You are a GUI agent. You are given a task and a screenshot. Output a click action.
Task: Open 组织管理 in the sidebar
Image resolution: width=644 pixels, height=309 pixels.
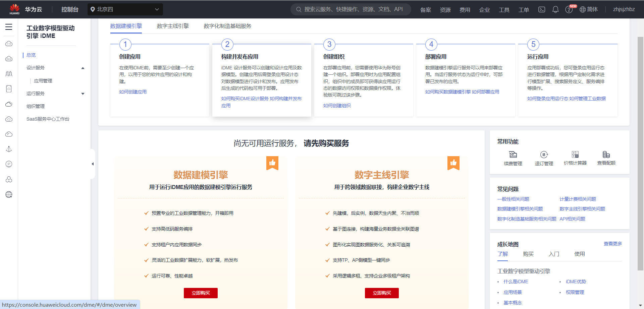[x=36, y=106]
